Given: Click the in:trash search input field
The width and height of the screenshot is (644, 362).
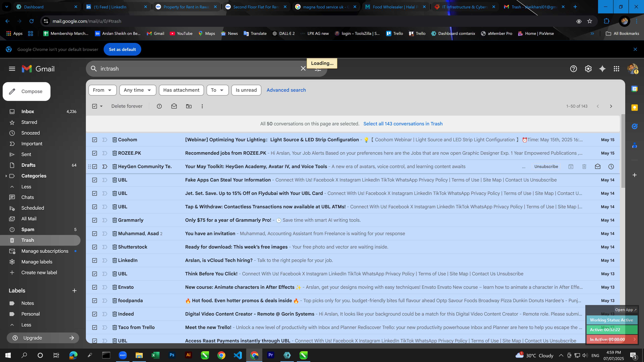Looking at the screenshot, I should 198,68.
